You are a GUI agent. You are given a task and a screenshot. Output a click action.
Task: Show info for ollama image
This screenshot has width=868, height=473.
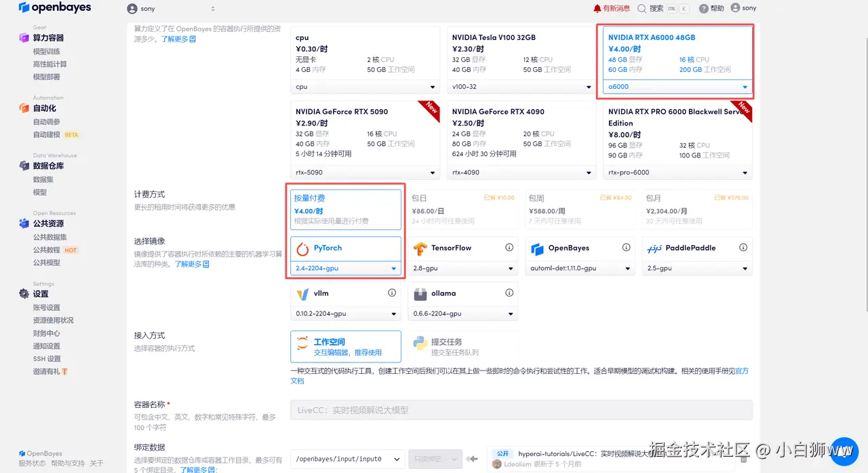pos(509,293)
